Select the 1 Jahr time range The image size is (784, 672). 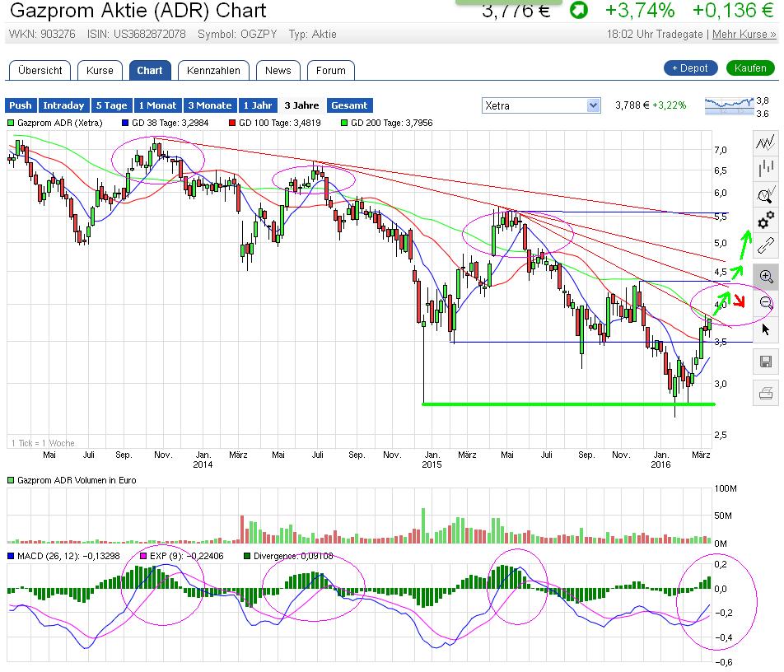(258, 105)
